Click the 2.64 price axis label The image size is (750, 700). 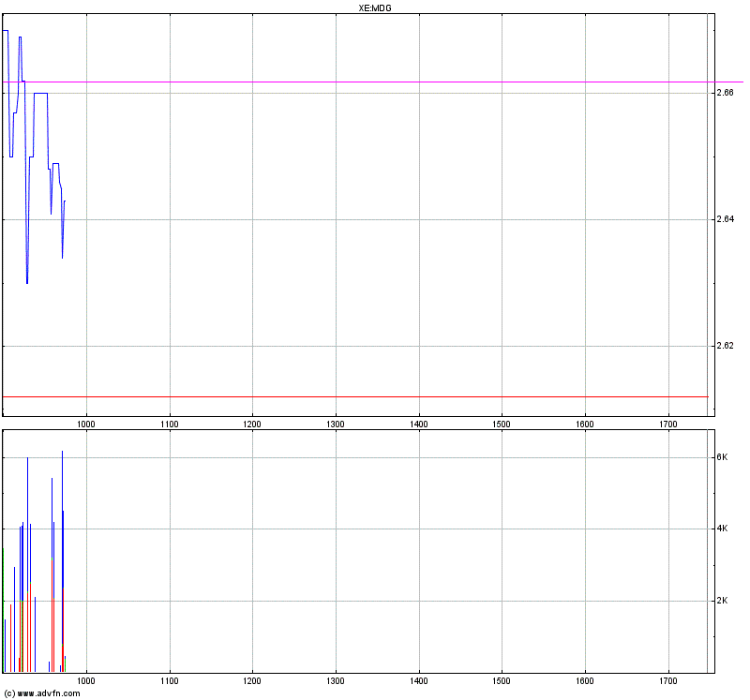(x=724, y=219)
